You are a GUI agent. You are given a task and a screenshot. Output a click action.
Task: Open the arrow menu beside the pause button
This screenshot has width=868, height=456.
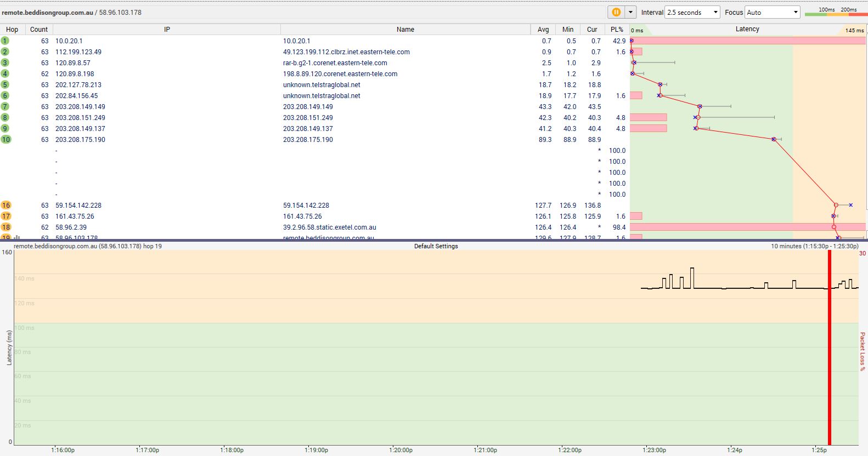[x=630, y=12]
